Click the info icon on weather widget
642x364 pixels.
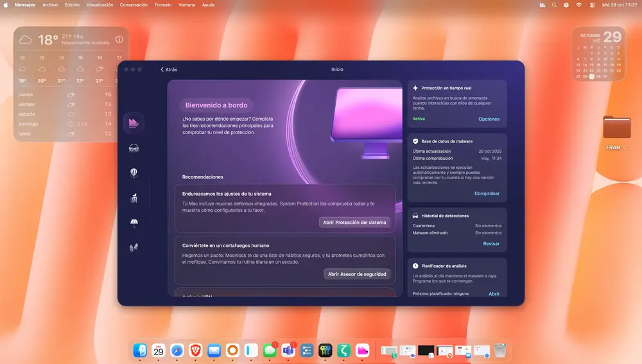coord(119,39)
